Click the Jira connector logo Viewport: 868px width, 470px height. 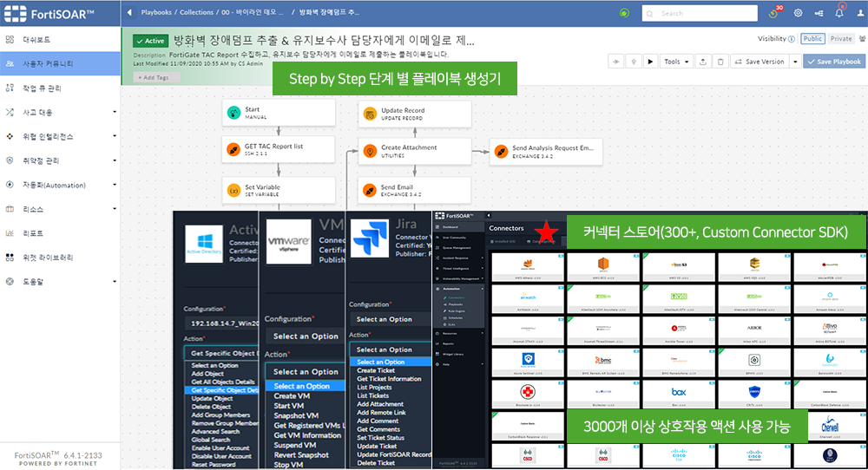point(371,238)
